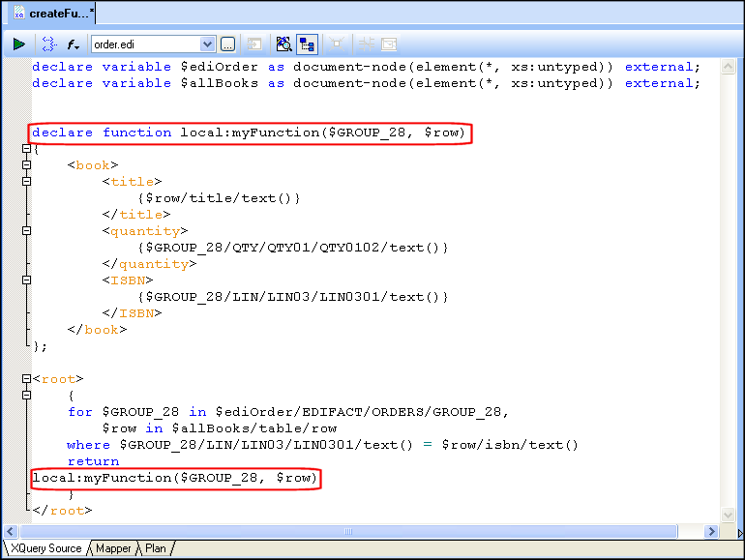Image resolution: width=745 pixels, height=560 pixels.
Task: Switch to the Plan tab
Action: pyautogui.click(x=156, y=548)
